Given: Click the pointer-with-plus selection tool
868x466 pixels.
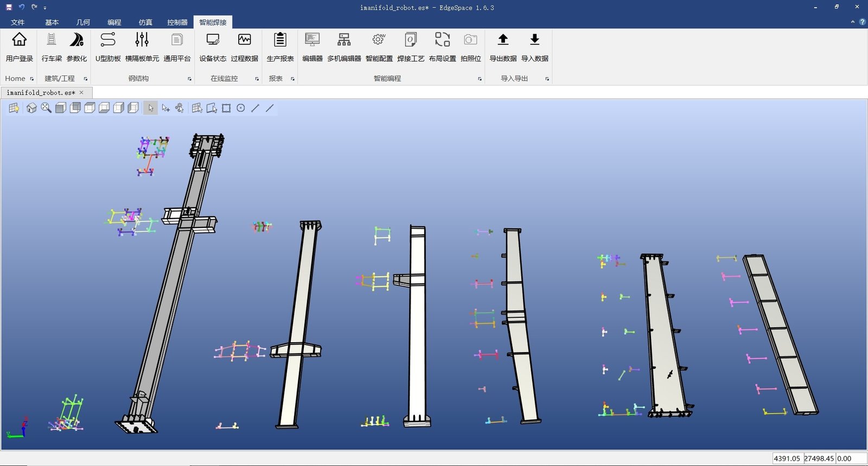Looking at the screenshot, I should (x=165, y=108).
